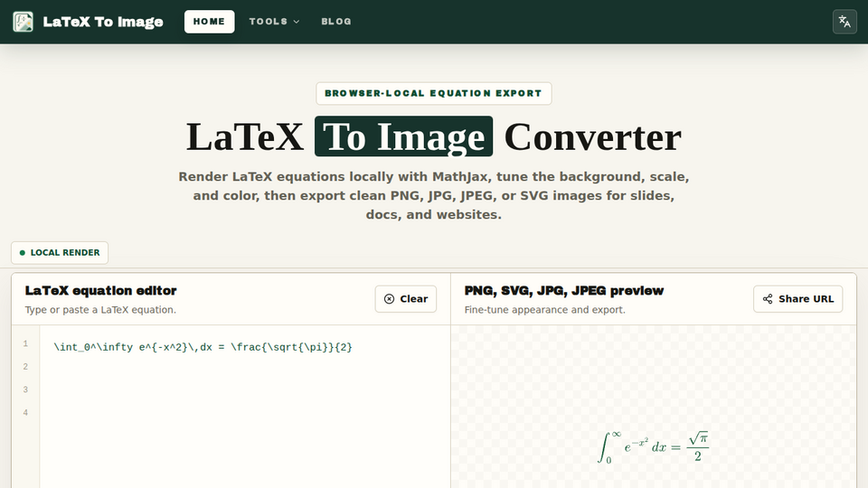Select line number 2 in editor gutter
868x488 pixels.
click(x=25, y=367)
